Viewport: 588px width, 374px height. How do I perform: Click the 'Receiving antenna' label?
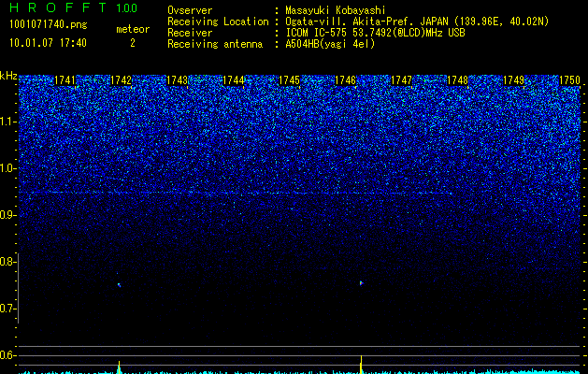click(215, 44)
